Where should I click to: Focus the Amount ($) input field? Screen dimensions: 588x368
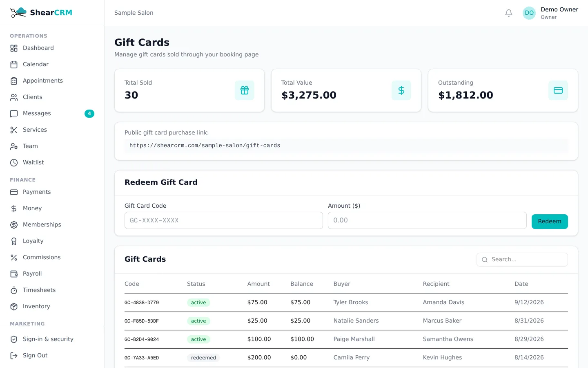click(x=427, y=220)
